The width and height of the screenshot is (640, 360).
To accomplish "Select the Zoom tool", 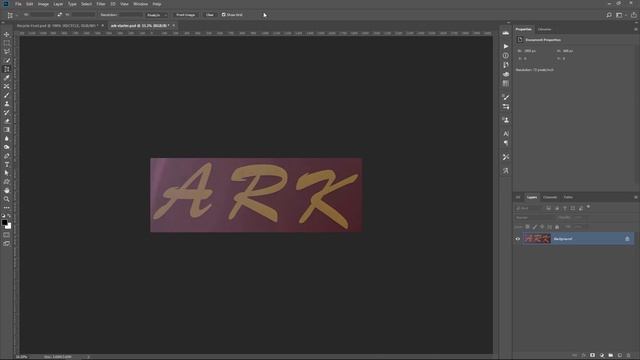I will [7, 199].
